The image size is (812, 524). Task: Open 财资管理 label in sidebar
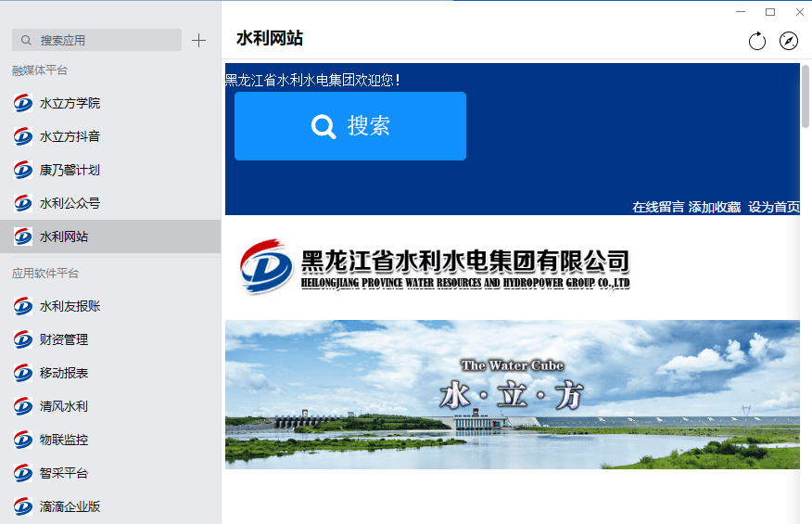click(64, 339)
